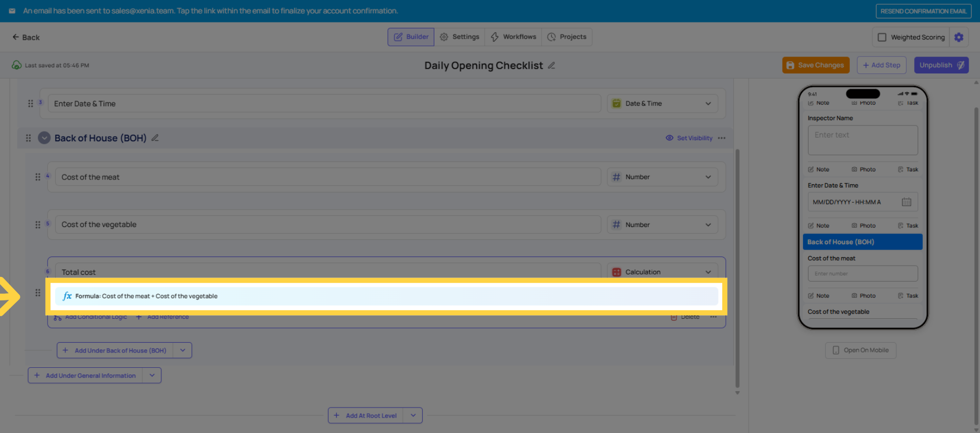Click the fx formula icon in Total cost

tap(67, 296)
